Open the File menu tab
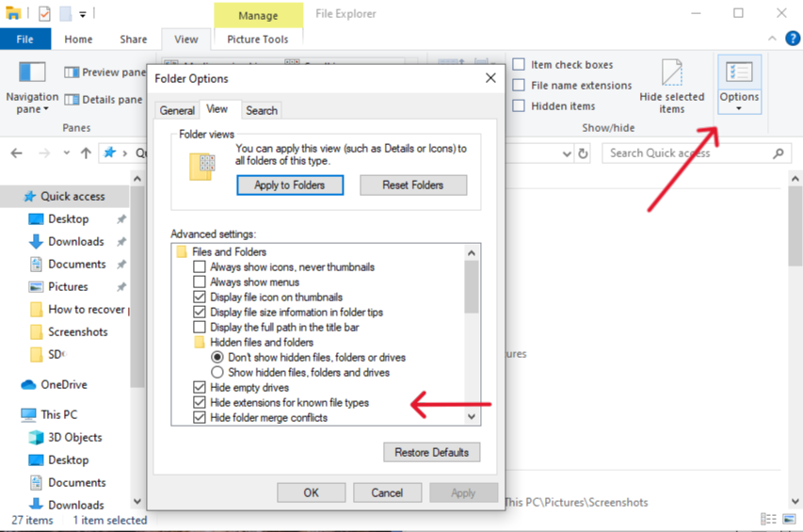The width and height of the screenshot is (803, 532). [x=25, y=39]
